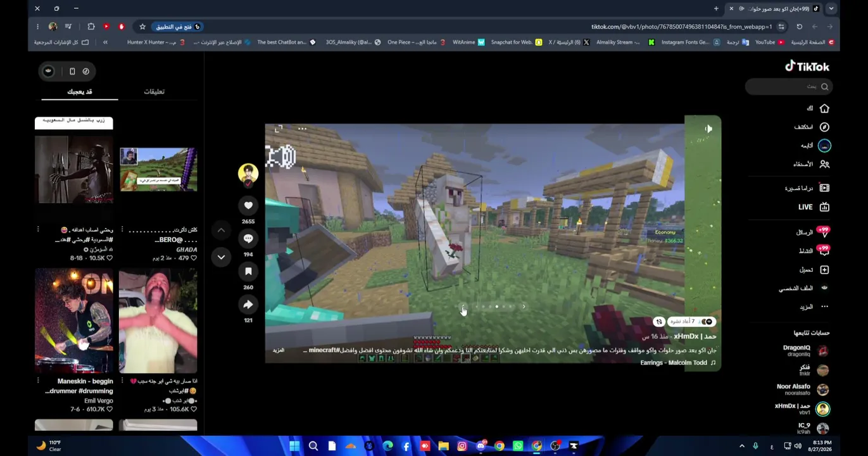Open the poster's profile avatar beside the photo
The width and height of the screenshot is (868, 456).
coord(248,173)
